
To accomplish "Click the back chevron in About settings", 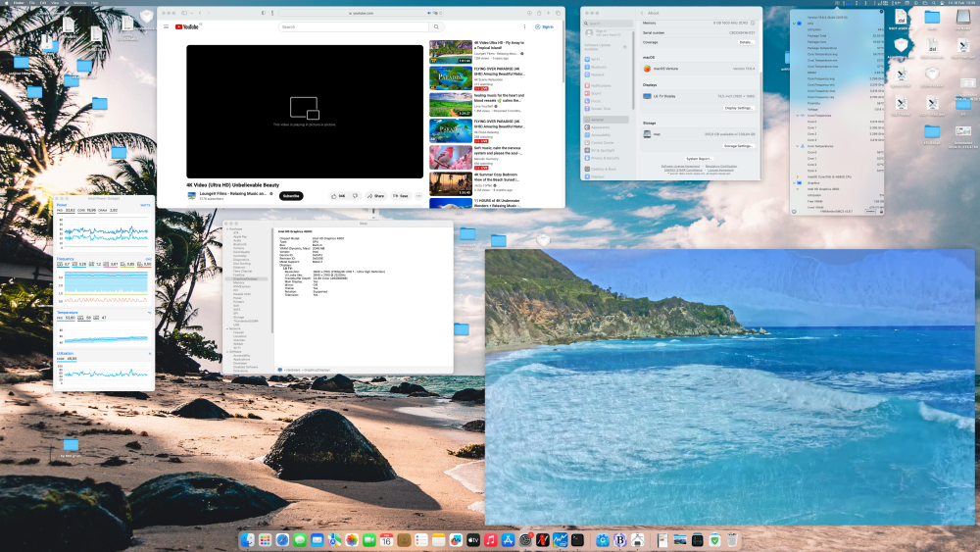I will (x=642, y=13).
